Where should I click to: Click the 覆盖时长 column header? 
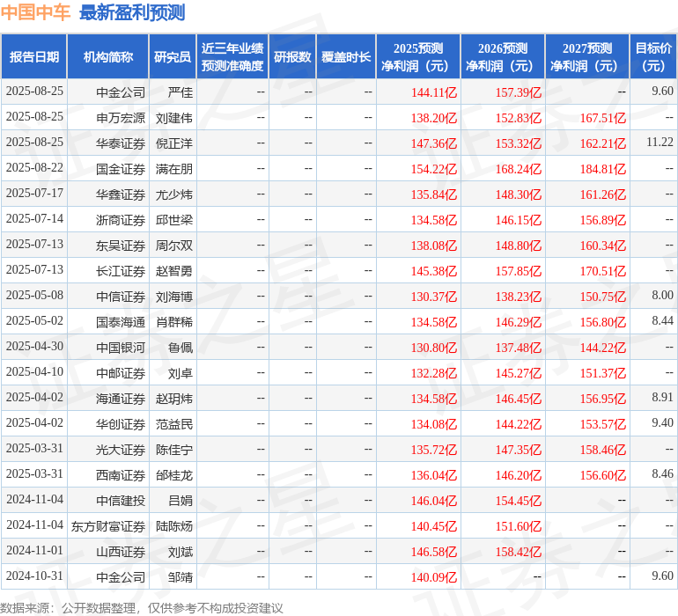pos(346,56)
